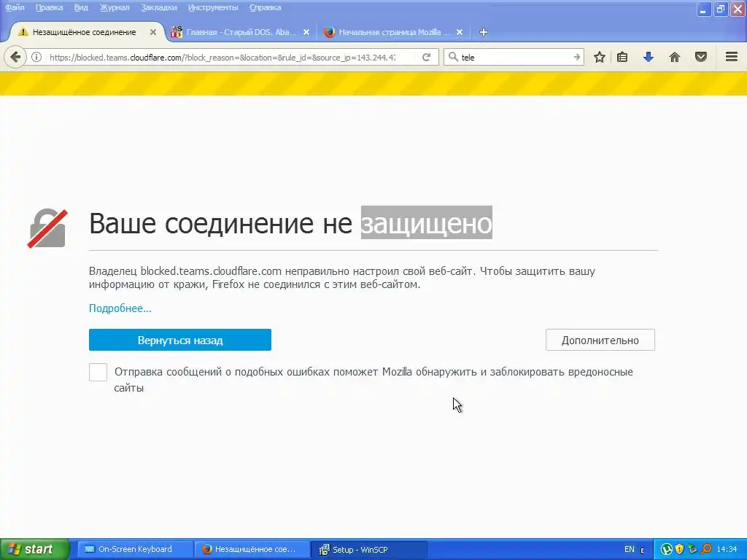Show bookmarks list icon
Screen dimensions: 747x560
coord(622,57)
